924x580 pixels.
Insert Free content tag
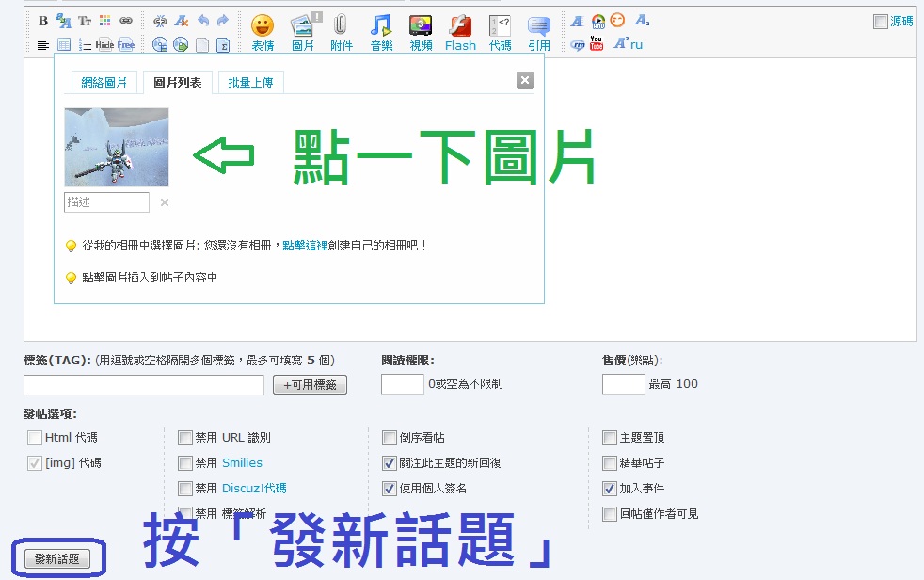pyautogui.click(x=126, y=45)
